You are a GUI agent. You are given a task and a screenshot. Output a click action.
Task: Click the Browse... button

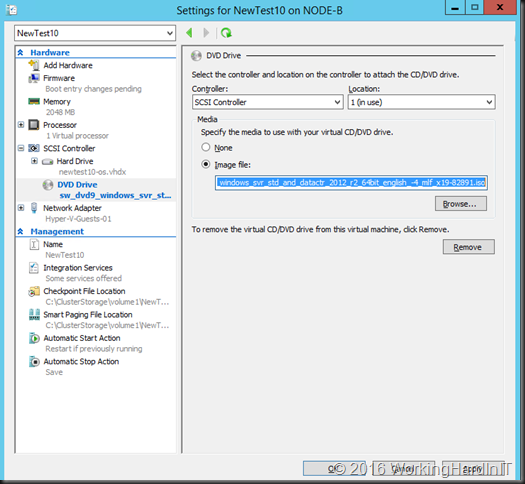coord(461,204)
